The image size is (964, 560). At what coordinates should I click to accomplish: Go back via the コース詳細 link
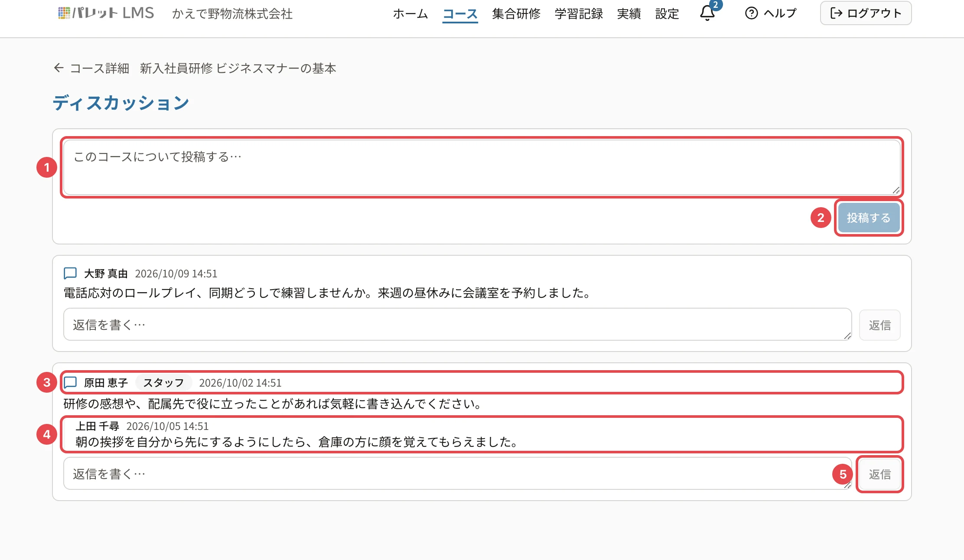(91, 68)
